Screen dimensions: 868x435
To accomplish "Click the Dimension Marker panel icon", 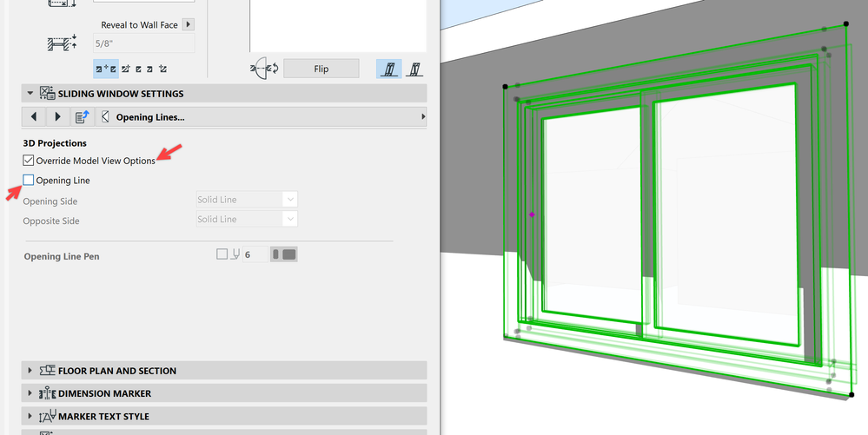I will click(47, 393).
